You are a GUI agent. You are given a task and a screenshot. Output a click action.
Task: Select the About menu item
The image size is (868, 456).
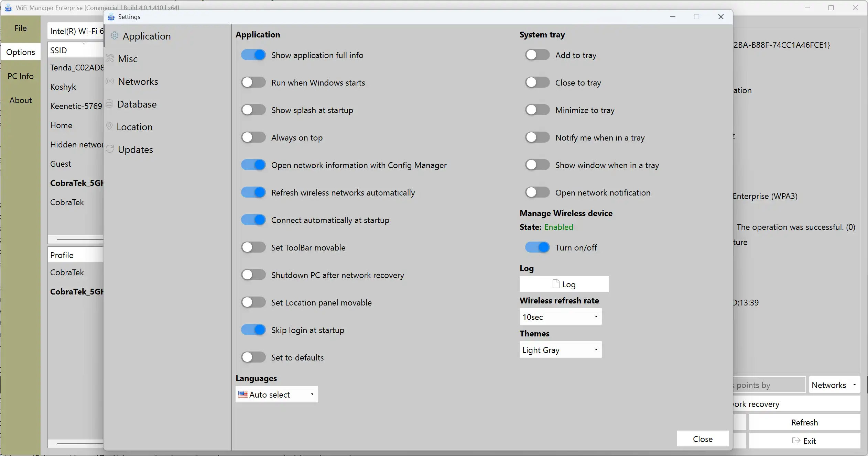21,100
